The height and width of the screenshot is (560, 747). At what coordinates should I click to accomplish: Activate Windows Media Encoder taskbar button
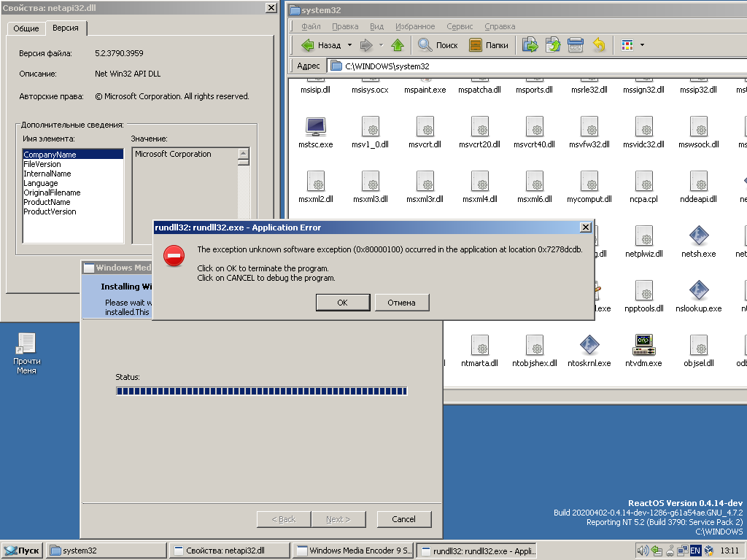click(353, 551)
